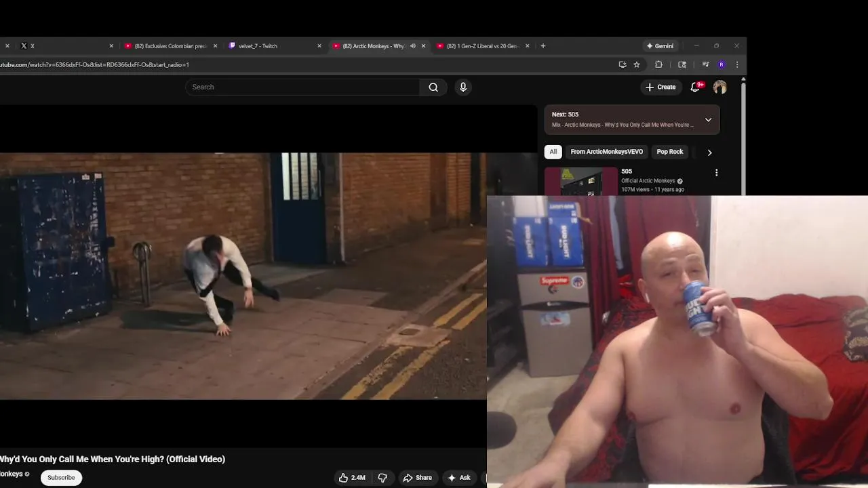Select the All filter chip
868x488 pixels.
(x=553, y=152)
